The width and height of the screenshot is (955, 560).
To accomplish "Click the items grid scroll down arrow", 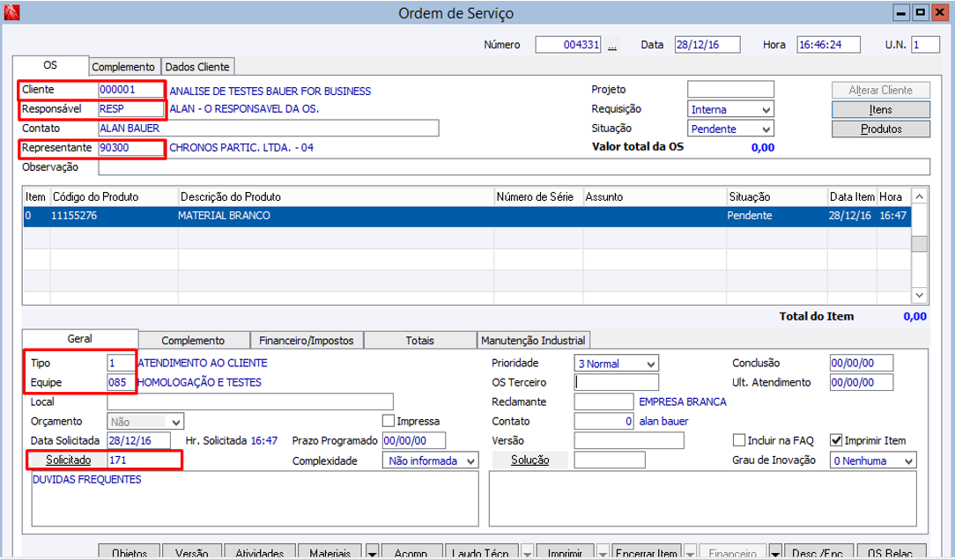I will point(920,296).
